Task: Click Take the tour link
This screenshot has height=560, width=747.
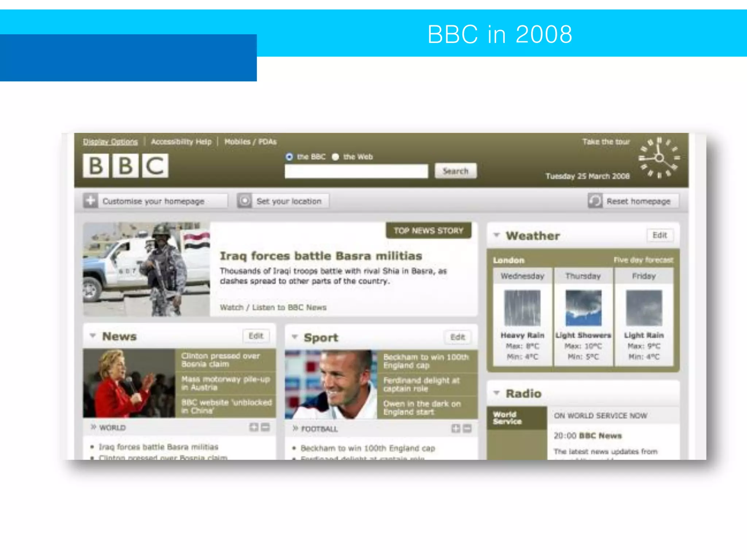Action: [606, 141]
